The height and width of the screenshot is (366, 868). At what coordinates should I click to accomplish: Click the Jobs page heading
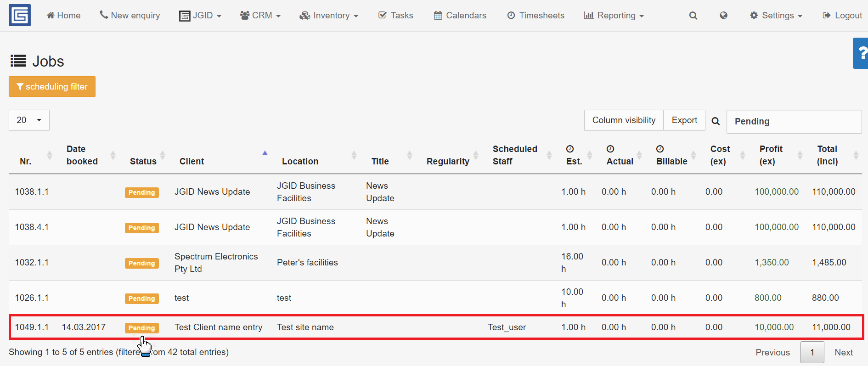click(37, 61)
